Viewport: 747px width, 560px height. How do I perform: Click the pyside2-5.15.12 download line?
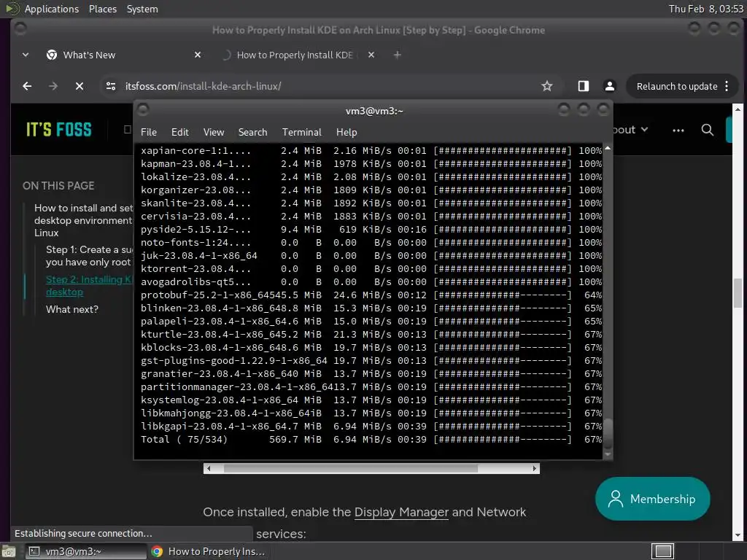point(371,229)
